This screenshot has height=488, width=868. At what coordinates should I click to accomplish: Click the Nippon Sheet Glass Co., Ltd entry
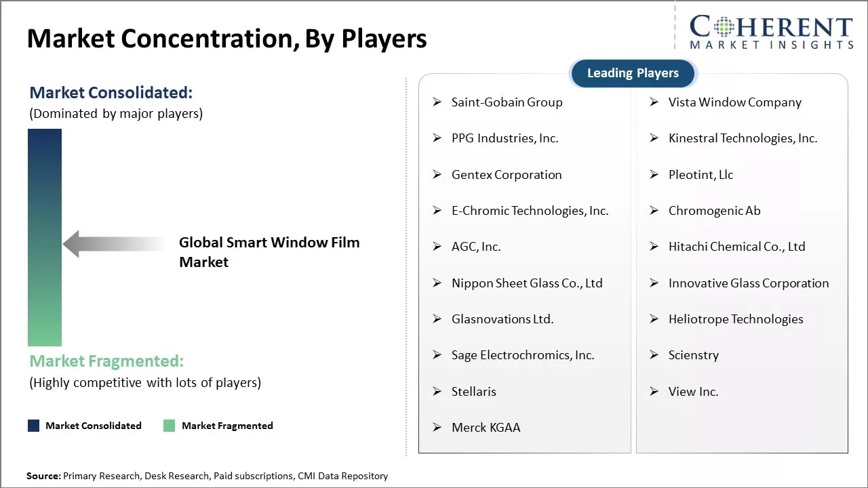click(x=527, y=283)
